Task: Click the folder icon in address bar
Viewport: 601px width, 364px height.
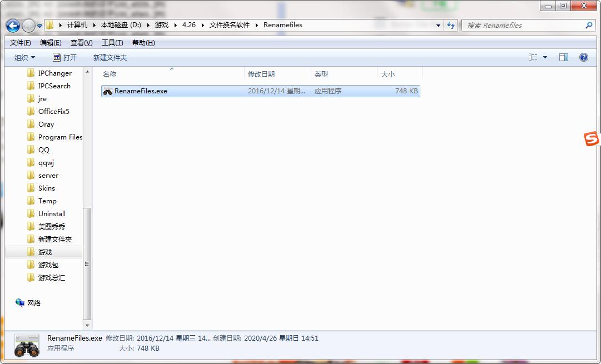Action: pyautogui.click(x=50, y=26)
